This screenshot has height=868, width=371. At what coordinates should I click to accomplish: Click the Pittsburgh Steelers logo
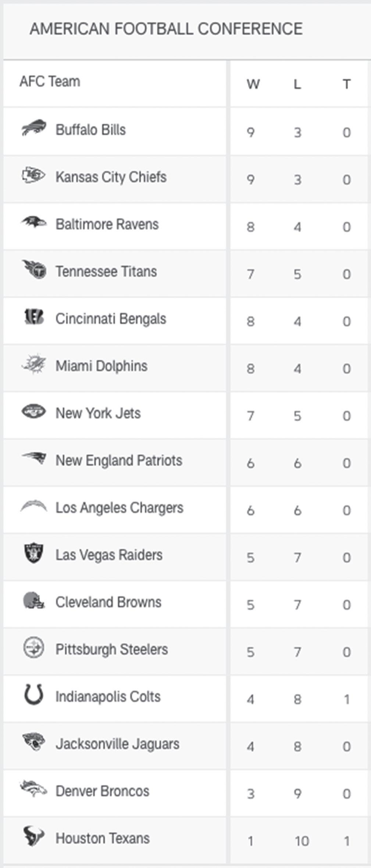(x=34, y=648)
